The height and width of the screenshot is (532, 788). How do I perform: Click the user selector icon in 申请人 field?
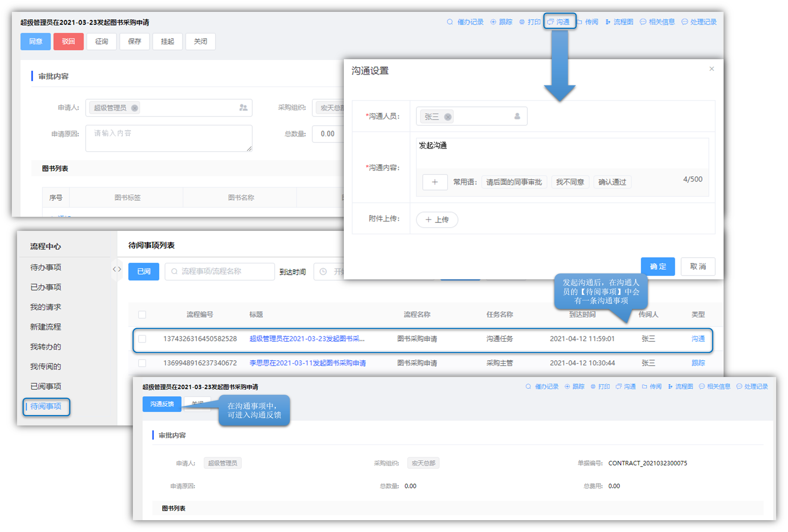pyautogui.click(x=243, y=108)
